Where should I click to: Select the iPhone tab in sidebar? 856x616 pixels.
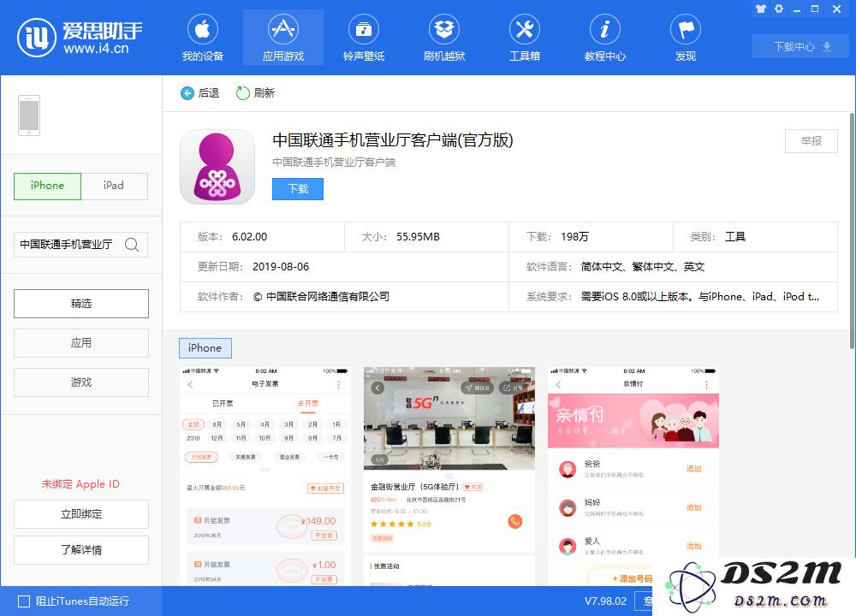pyautogui.click(x=47, y=186)
